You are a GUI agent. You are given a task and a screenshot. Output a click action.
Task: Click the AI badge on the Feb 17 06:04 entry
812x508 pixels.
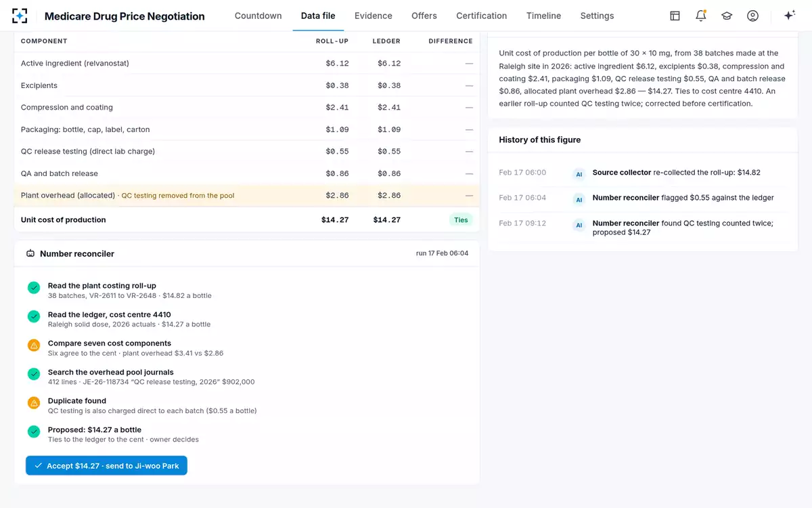(x=579, y=199)
